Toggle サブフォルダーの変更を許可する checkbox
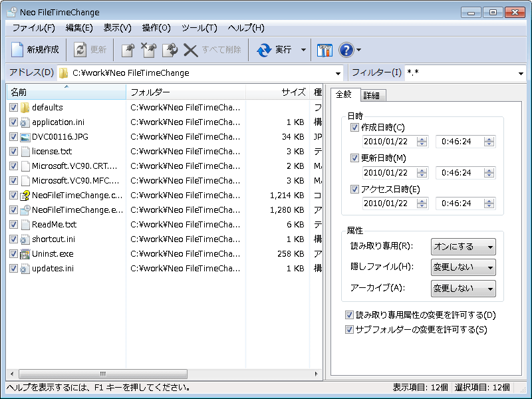532x399 pixels. 349,330
